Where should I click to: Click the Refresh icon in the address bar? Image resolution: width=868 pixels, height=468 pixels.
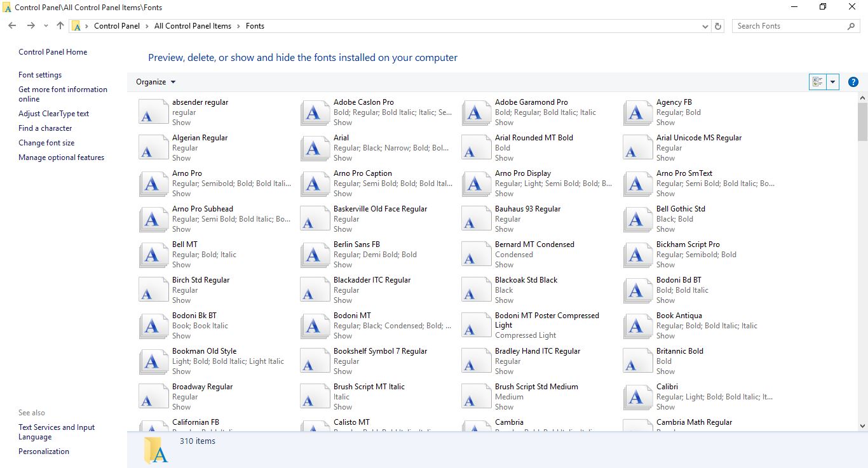pos(718,26)
